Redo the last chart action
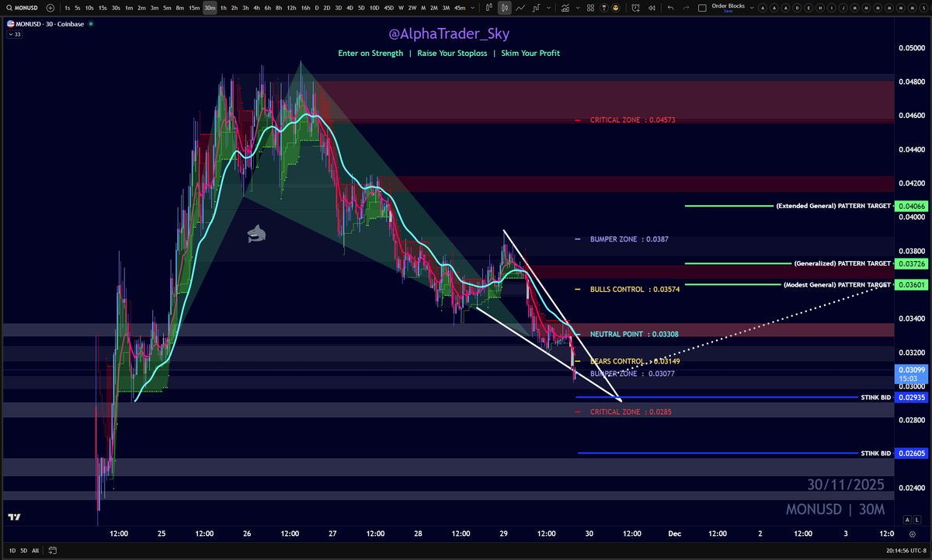This screenshot has height=560, width=932. [686, 8]
